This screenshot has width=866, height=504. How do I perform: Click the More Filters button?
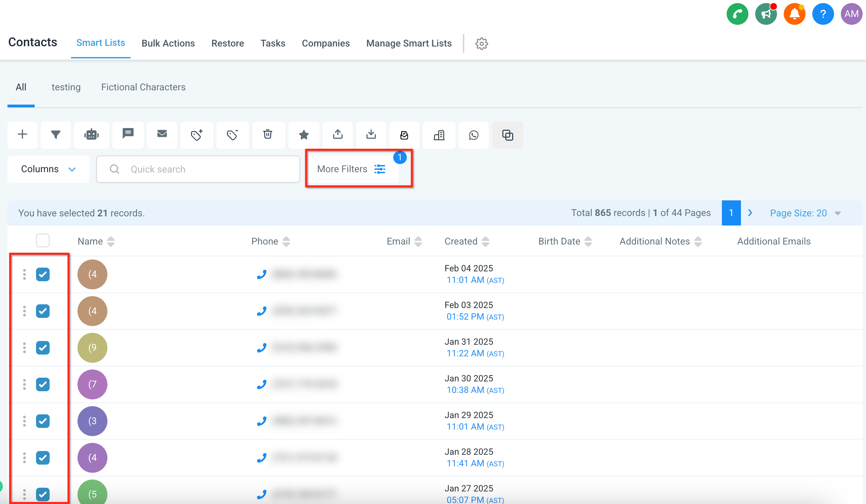[351, 169]
